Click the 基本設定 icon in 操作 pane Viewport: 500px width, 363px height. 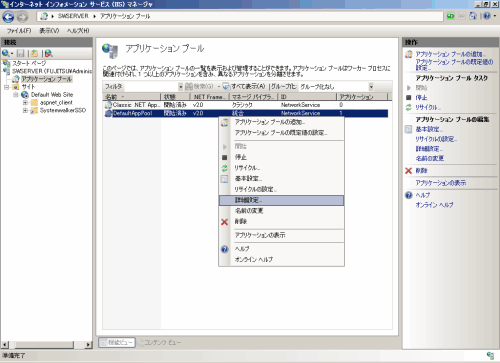409,129
